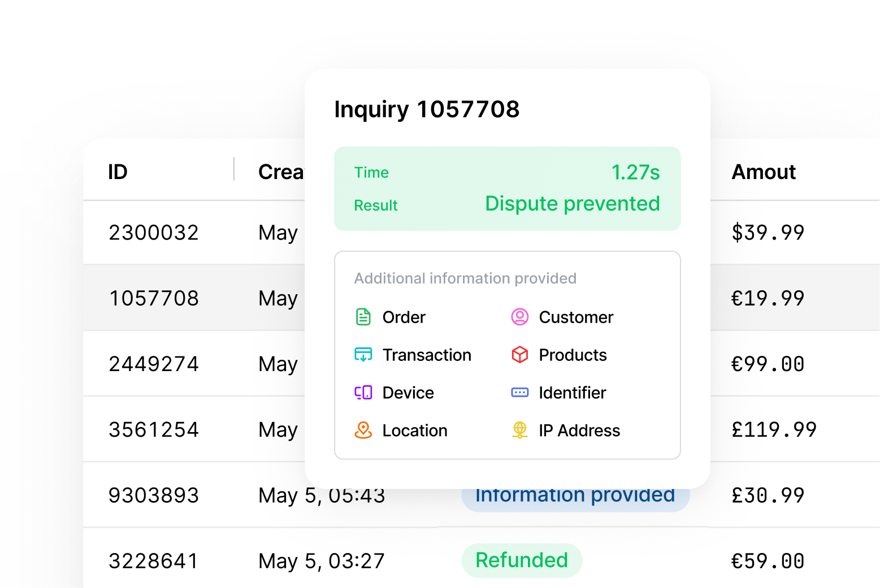Click the May 5, 05:43 timestamp
This screenshot has width=880, height=588.
321,495
